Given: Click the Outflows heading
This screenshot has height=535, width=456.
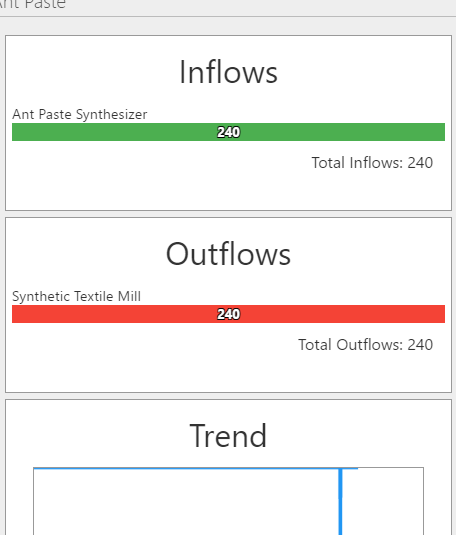Looking at the screenshot, I should click(228, 254).
